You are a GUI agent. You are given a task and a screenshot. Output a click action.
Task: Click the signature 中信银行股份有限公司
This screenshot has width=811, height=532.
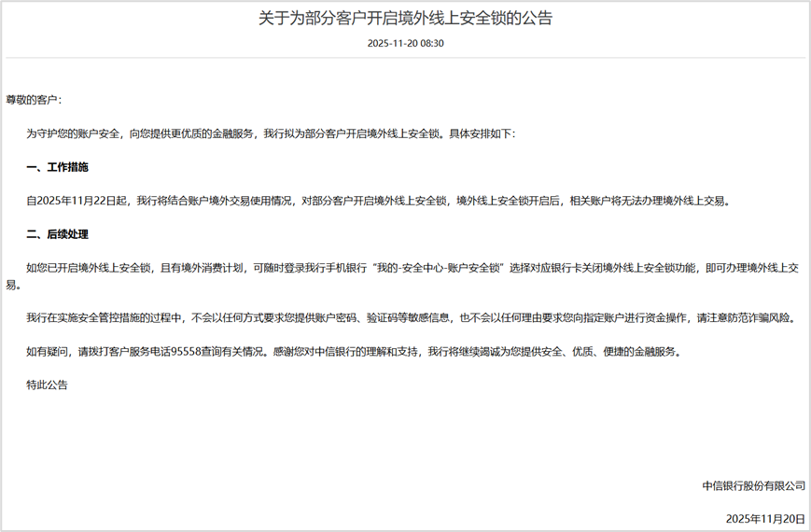[x=753, y=485]
